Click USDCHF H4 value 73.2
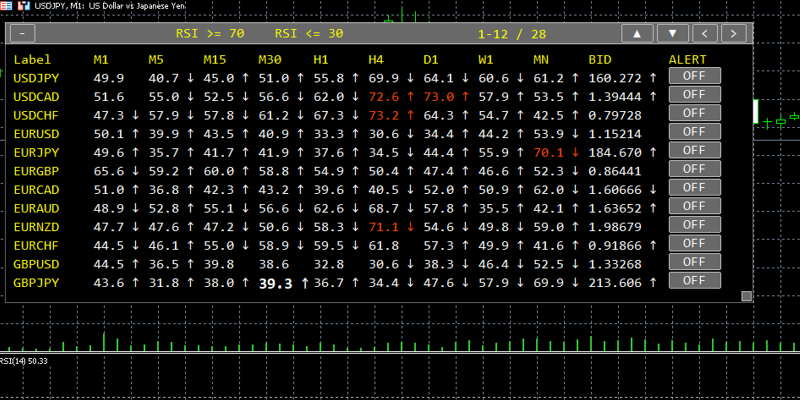Screen dimensions: 800x400 click(x=384, y=116)
